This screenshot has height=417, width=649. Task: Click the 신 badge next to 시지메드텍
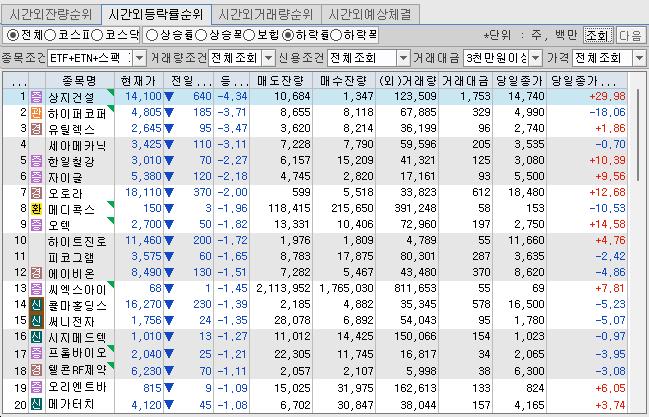tap(36, 337)
